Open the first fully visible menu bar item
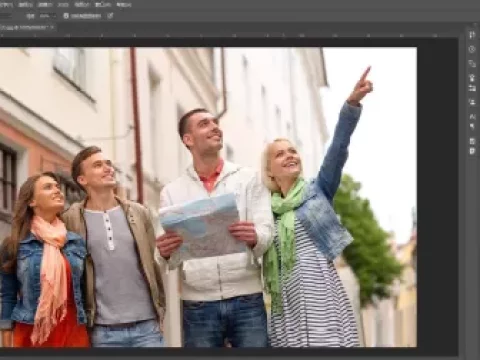 pyautogui.click(x=25, y=5)
